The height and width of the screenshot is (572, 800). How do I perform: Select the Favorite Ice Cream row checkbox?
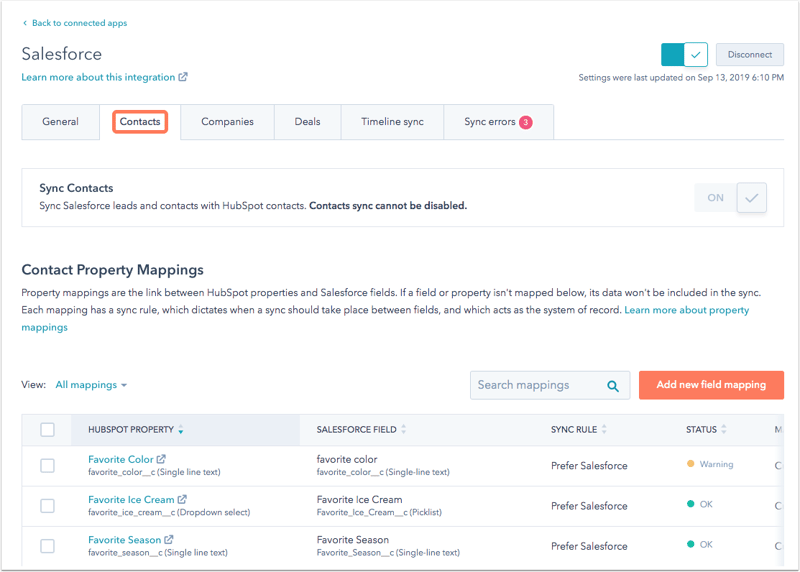click(47, 506)
